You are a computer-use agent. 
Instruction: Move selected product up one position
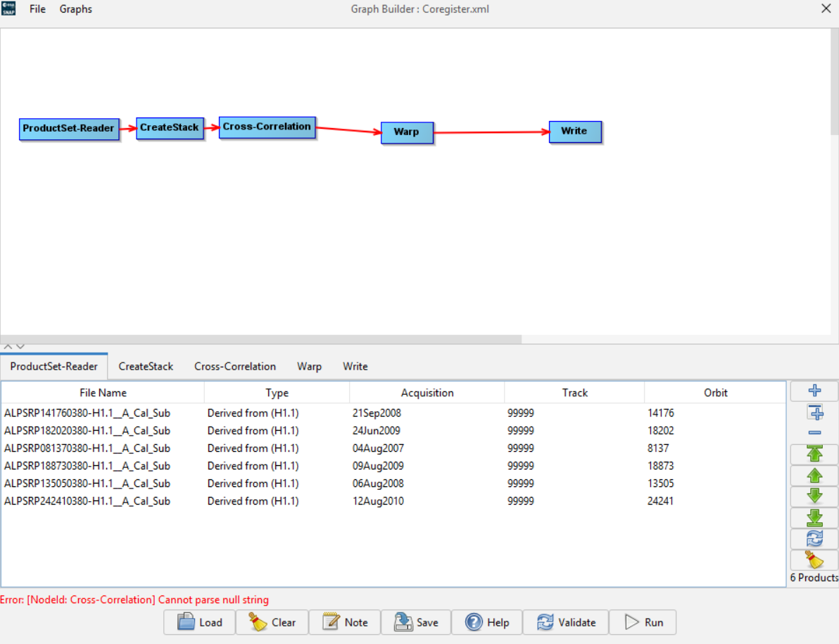(x=814, y=476)
